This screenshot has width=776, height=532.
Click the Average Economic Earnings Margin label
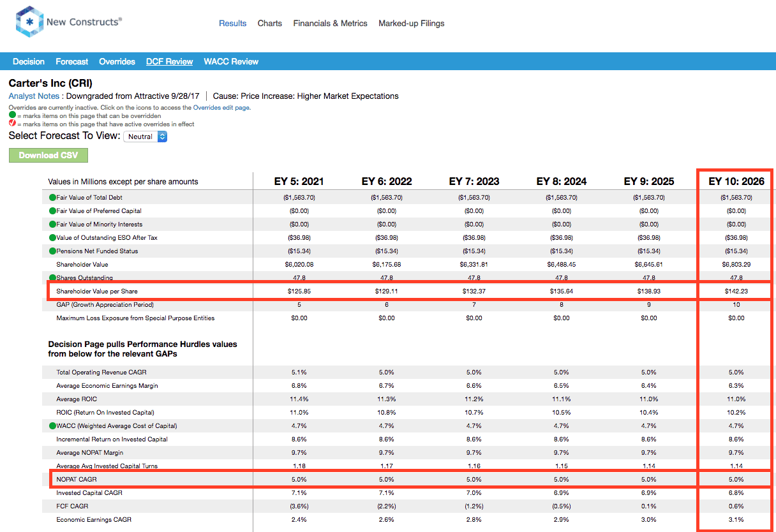pyautogui.click(x=107, y=386)
